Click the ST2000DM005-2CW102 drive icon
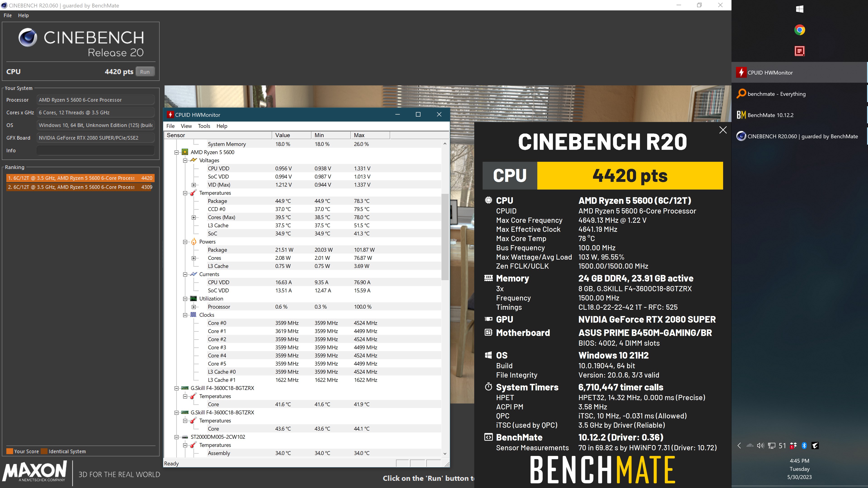 click(x=185, y=437)
